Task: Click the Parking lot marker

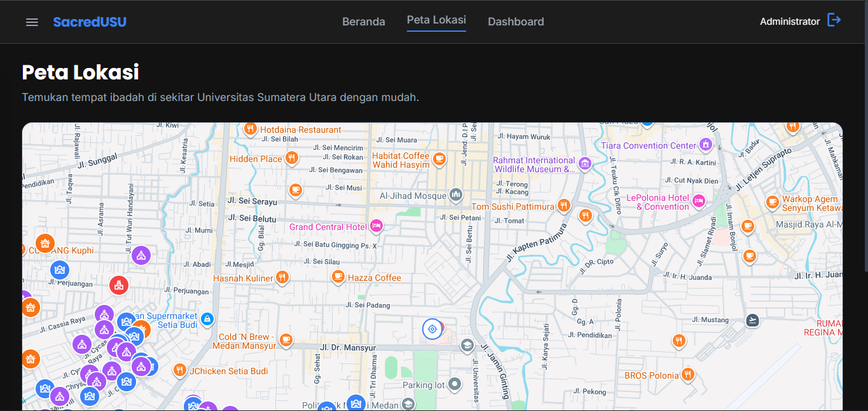Action: tap(455, 384)
